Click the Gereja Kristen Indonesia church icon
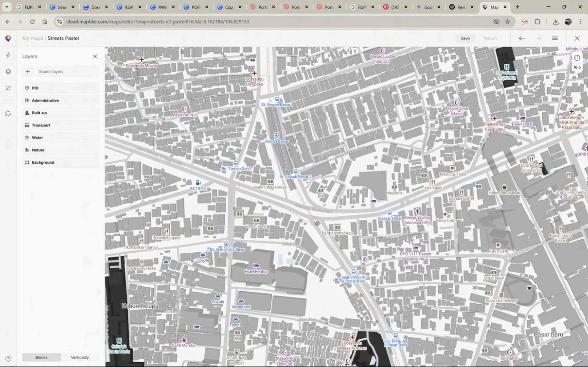Viewport: 588px width, 367px height. (417, 212)
